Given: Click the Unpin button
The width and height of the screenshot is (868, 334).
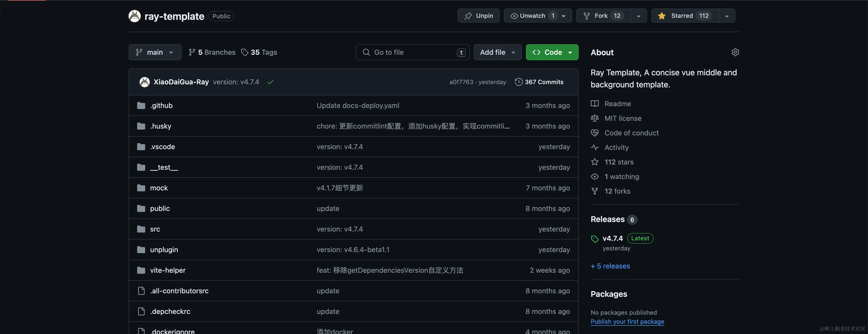Looking at the screenshot, I should (x=478, y=16).
